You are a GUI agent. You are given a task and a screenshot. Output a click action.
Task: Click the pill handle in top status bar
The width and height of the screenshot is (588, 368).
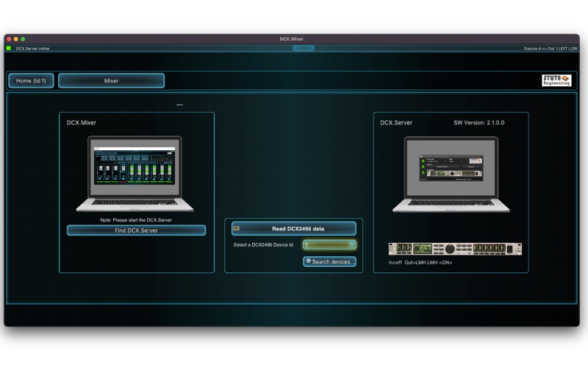click(304, 48)
